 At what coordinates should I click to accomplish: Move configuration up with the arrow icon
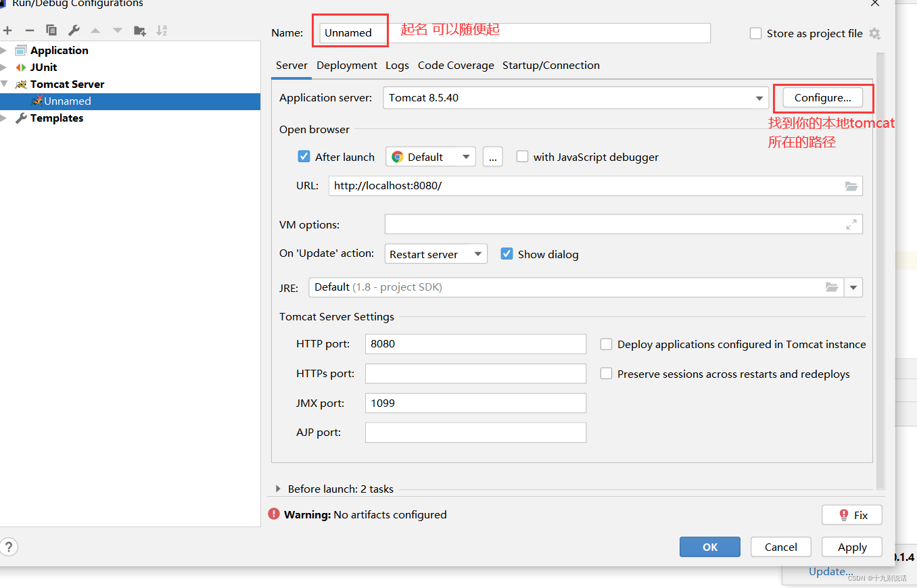click(x=95, y=30)
